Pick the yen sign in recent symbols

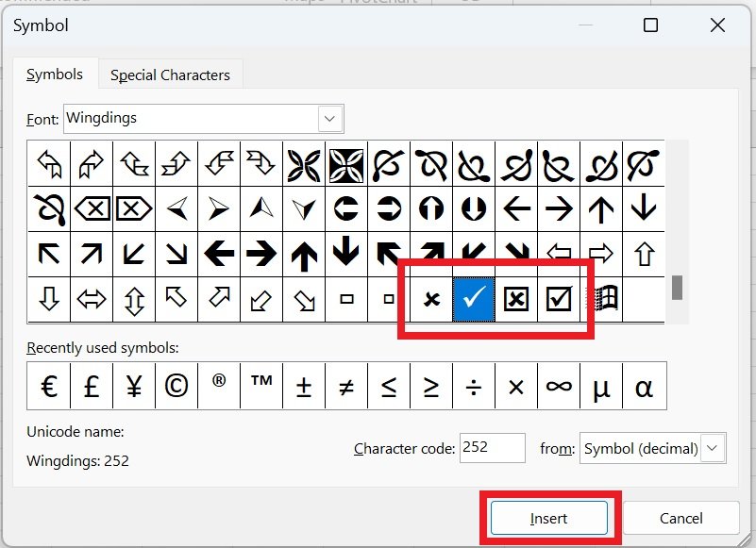134,386
